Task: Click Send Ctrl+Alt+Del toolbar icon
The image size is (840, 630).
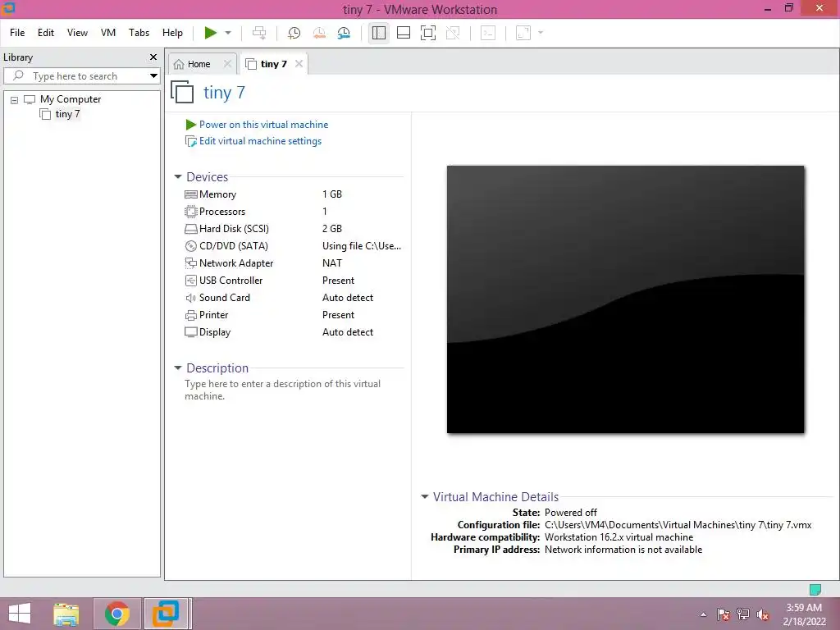Action: pyautogui.click(x=259, y=33)
